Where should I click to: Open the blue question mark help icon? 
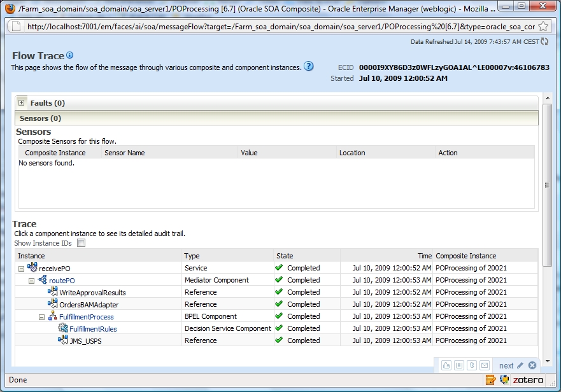(x=308, y=66)
